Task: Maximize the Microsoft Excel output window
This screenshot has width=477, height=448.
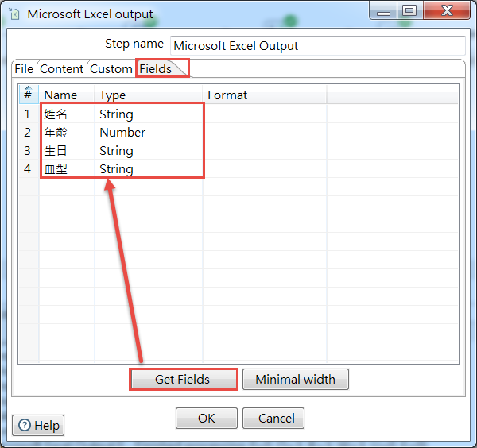Action: coord(409,11)
